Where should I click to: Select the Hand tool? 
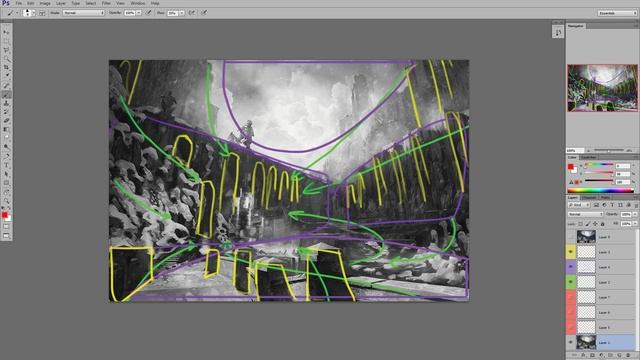click(6, 192)
